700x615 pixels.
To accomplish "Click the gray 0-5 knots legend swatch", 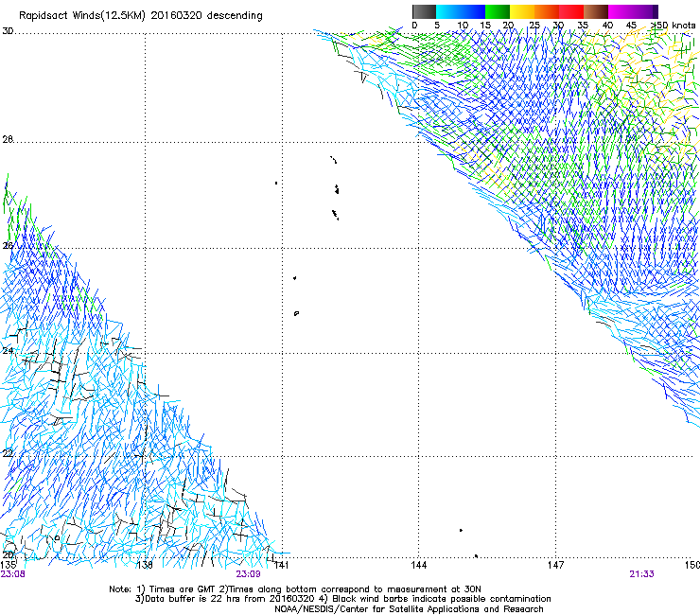I will pyautogui.click(x=424, y=11).
